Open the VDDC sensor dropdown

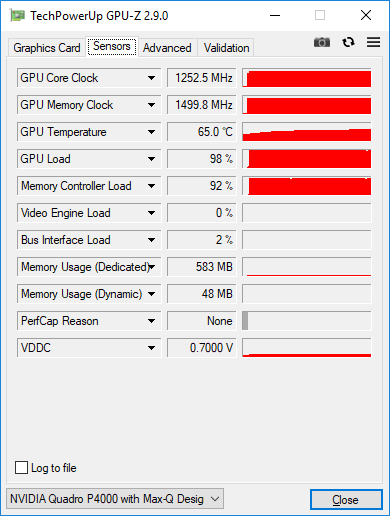click(x=151, y=348)
